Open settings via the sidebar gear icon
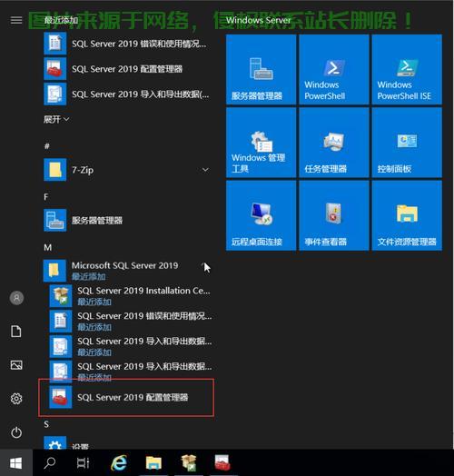454x476 pixels. tap(16, 399)
